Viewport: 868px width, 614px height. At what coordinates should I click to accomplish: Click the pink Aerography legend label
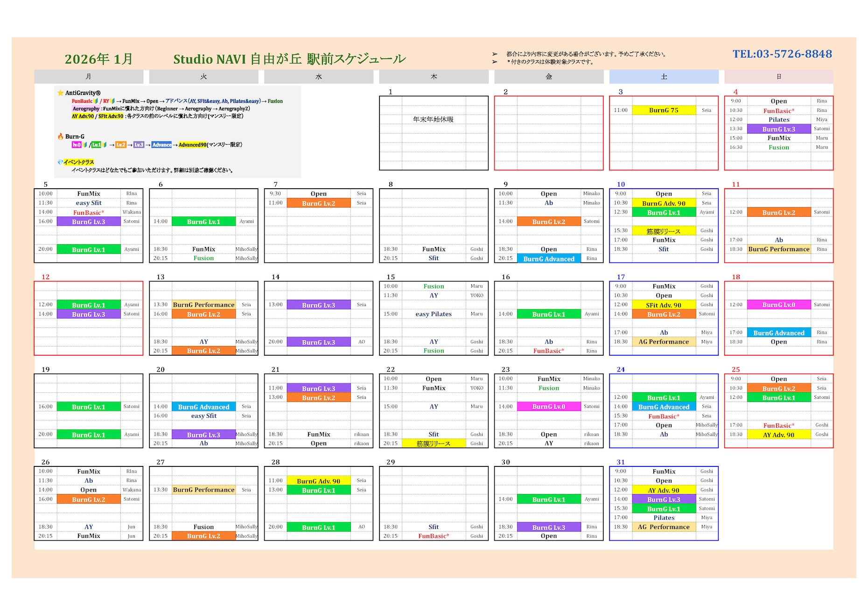pos(86,108)
